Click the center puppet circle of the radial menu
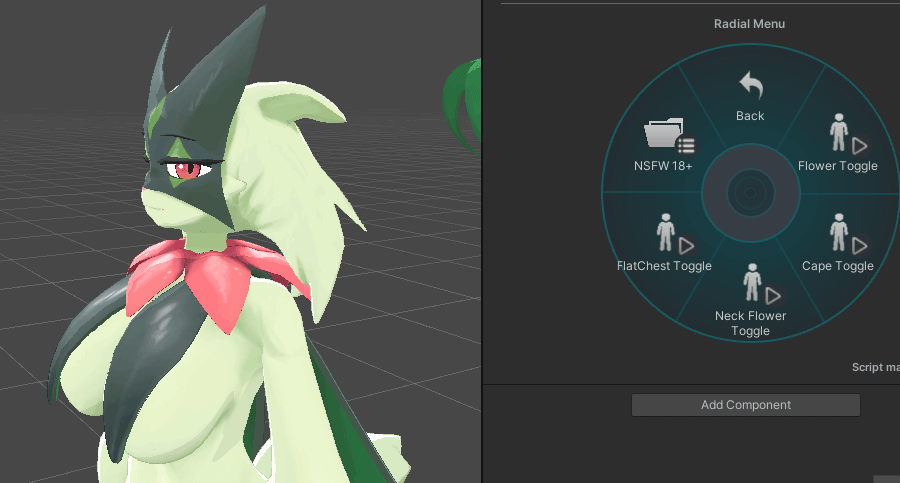 [750, 193]
